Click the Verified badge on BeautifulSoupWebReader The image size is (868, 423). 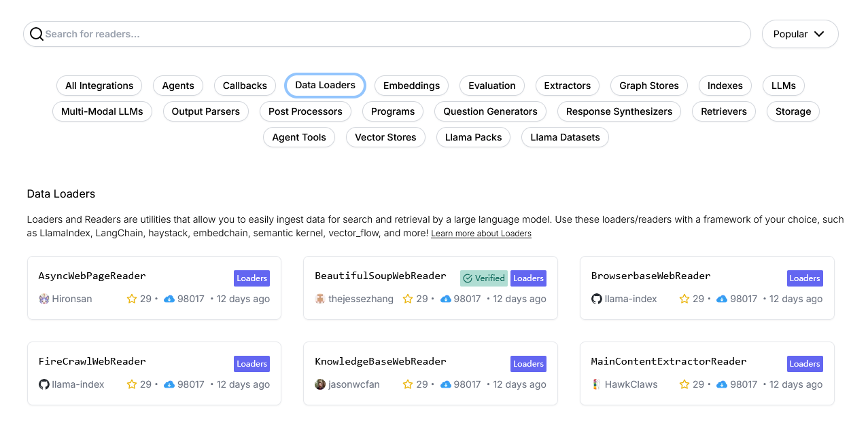click(484, 278)
